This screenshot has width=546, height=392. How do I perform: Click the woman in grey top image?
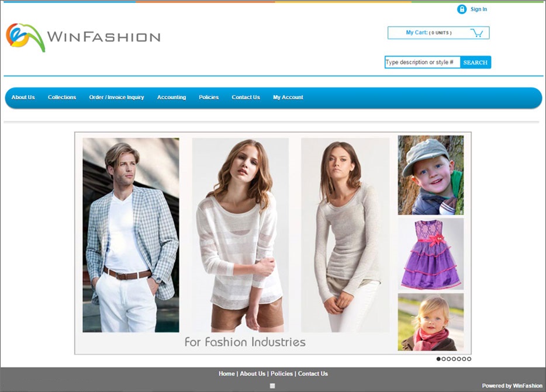(345, 235)
